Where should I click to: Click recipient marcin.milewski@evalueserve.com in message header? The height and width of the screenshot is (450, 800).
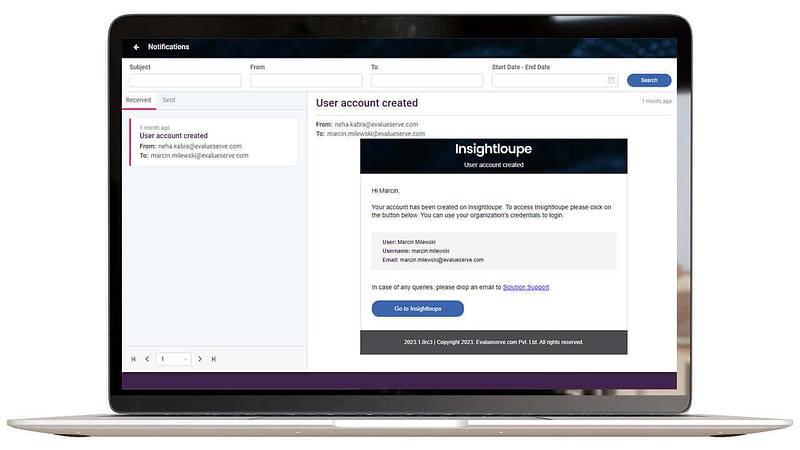pyautogui.click(x=376, y=134)
